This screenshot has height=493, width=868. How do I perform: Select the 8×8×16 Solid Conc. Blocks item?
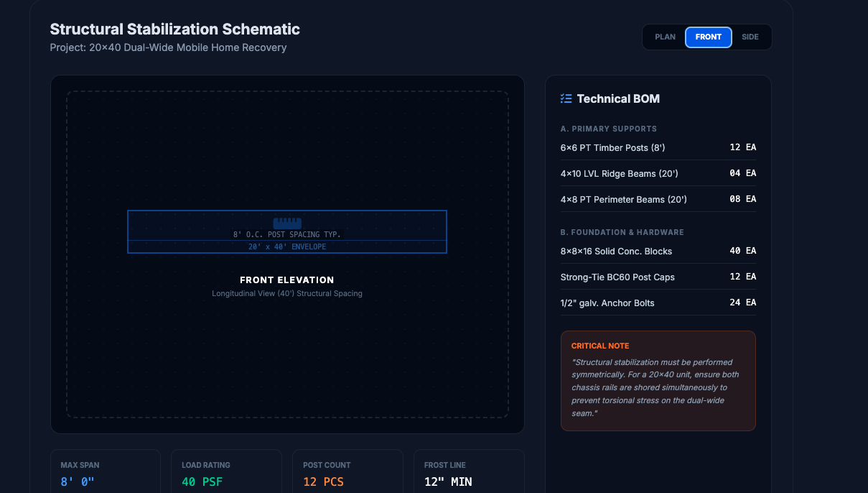point(658,251)
